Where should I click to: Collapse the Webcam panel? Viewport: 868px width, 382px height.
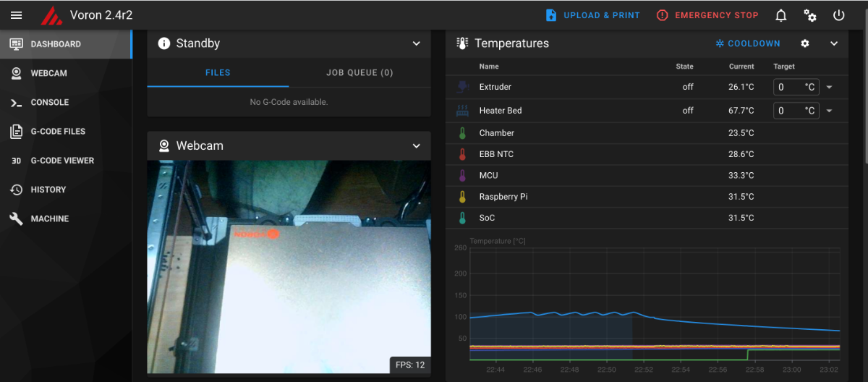(x=417, y=145)
